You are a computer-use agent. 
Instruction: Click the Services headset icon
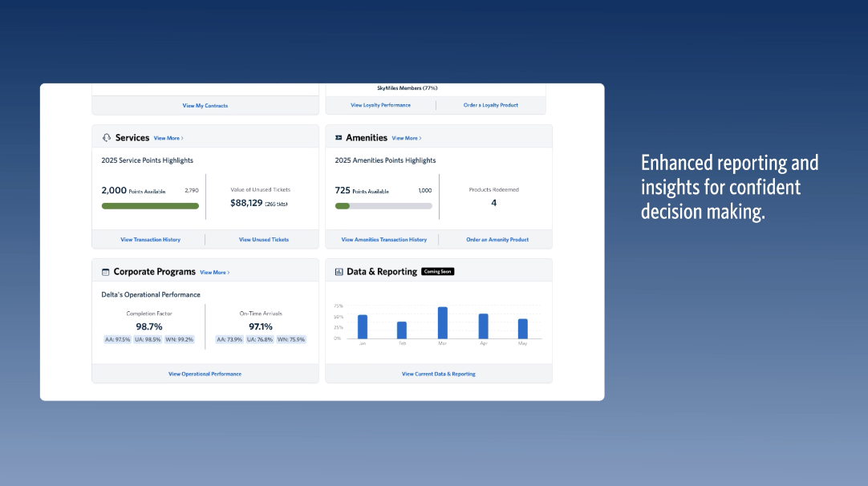tap(106, 138)
